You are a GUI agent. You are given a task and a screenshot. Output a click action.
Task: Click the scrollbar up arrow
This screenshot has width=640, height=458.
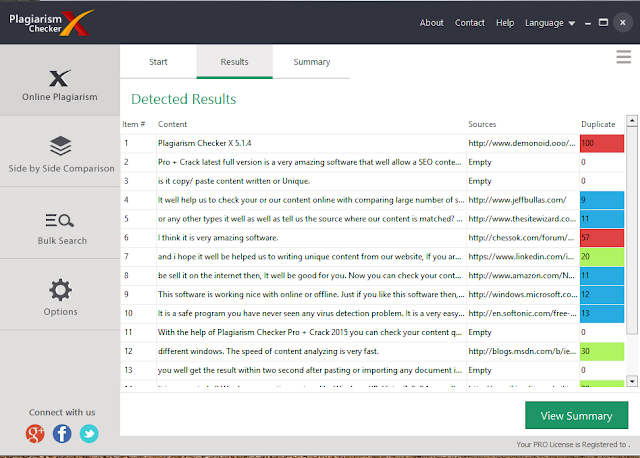(632, 120)
